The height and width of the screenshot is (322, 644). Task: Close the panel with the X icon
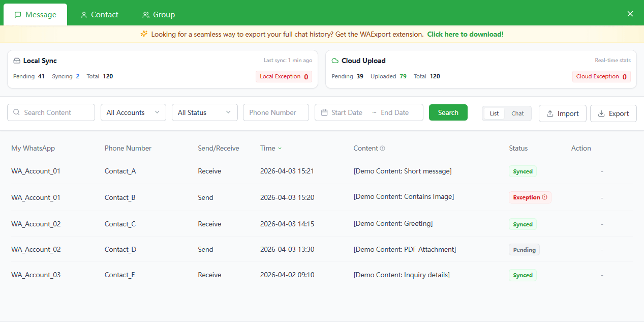(x=630, y=14)
